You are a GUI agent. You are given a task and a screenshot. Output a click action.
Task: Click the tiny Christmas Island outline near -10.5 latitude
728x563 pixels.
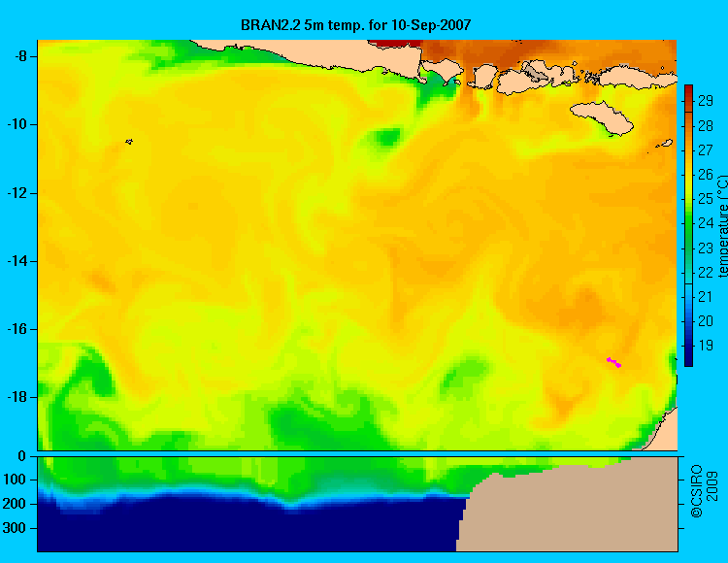point(129,142)
